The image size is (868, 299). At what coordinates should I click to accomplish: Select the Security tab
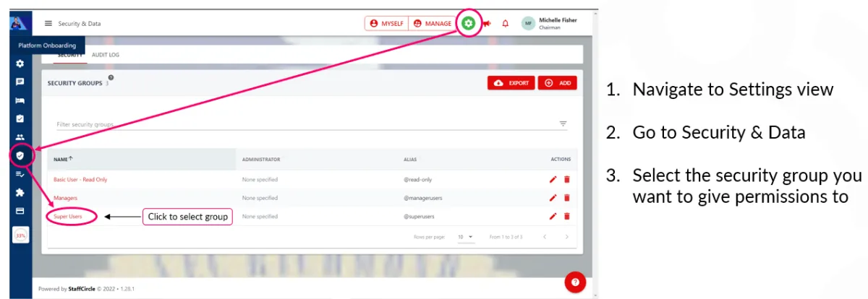coord(70,55)
